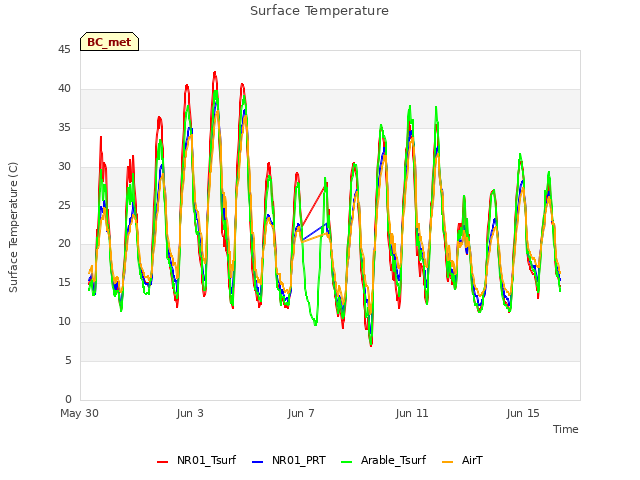Viewport: 640px width, 480px height.
Task: Toggle the Arable_Tsurf legend entry
Action: point(383,460)
